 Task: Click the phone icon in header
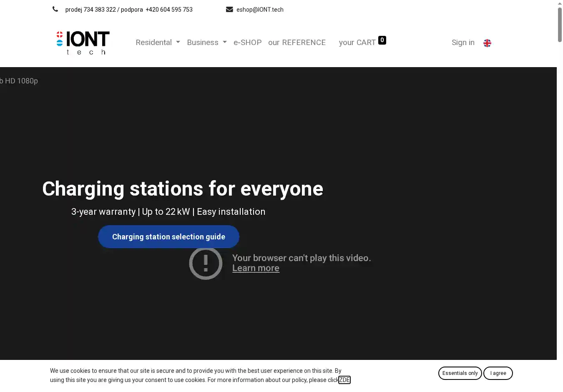(x=55, y=9)
